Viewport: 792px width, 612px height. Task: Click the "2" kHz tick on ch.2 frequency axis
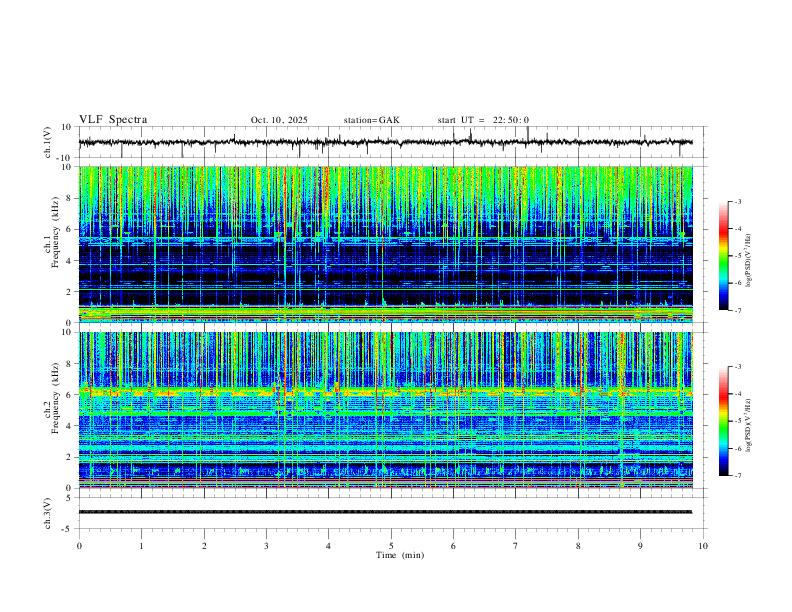tap(70, 457)
